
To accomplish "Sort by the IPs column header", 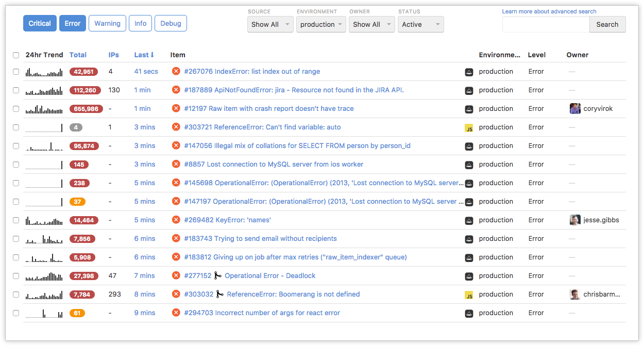I will click(x=114, y=55).
